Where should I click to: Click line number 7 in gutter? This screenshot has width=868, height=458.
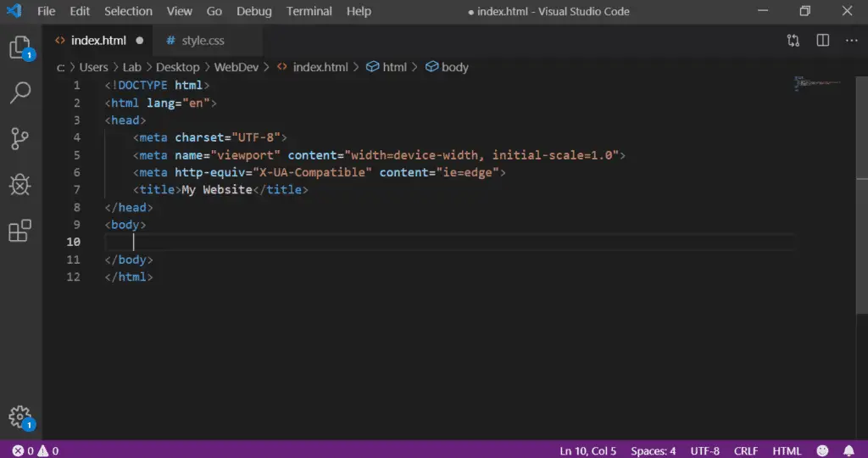76,189
